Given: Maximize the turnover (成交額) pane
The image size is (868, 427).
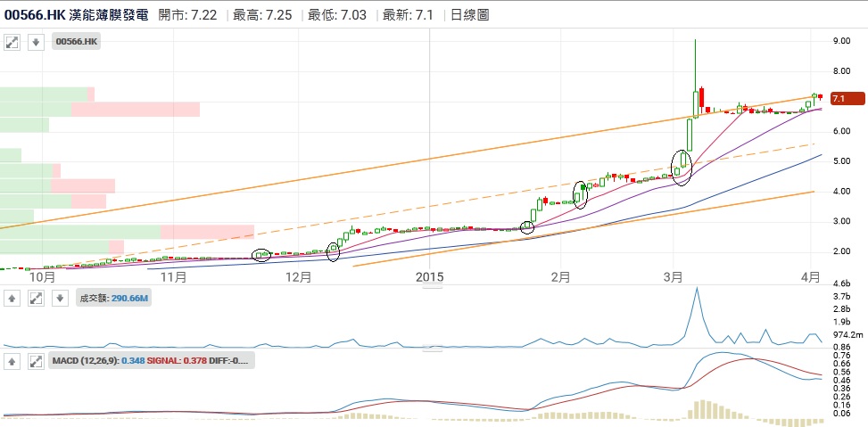Looking at the screenshot, I should click(x=36, y=299).
